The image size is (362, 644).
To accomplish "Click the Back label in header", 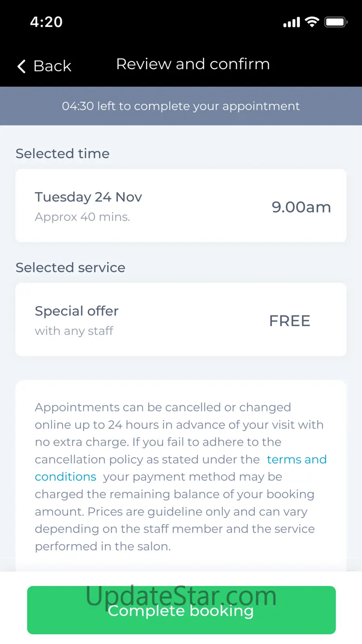I will pos(52,66).
